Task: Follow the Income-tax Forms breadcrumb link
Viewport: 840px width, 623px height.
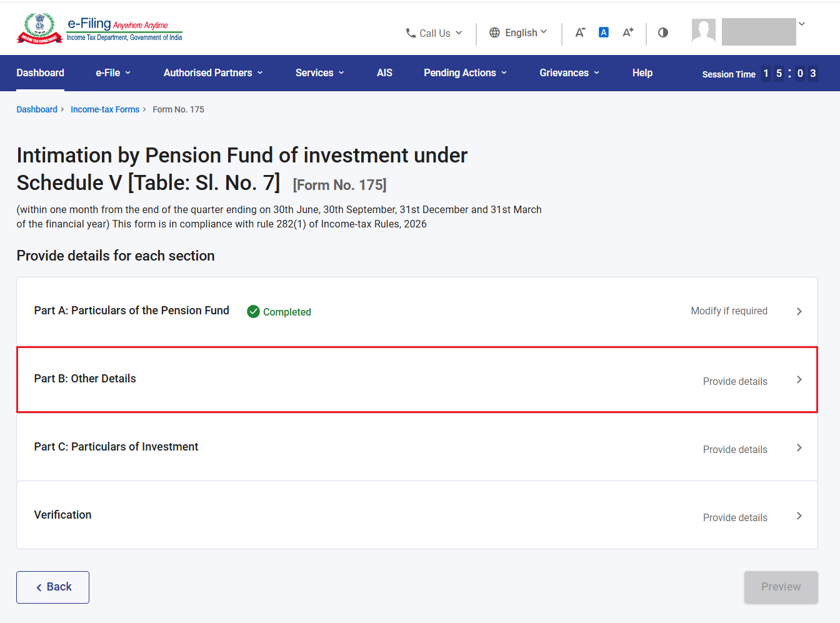Action: [x=105, y=109]
